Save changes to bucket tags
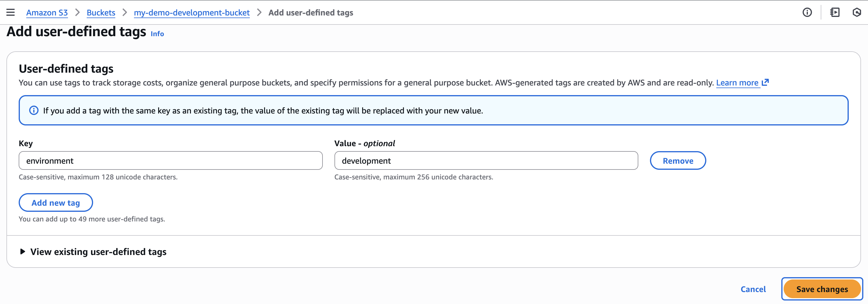 pyautogui.click(x=822, y=289)
